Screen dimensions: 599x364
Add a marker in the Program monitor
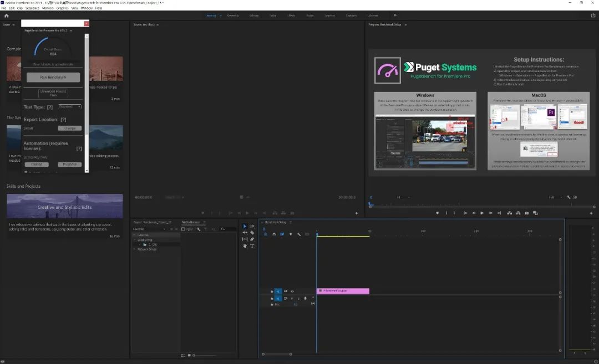437,213
